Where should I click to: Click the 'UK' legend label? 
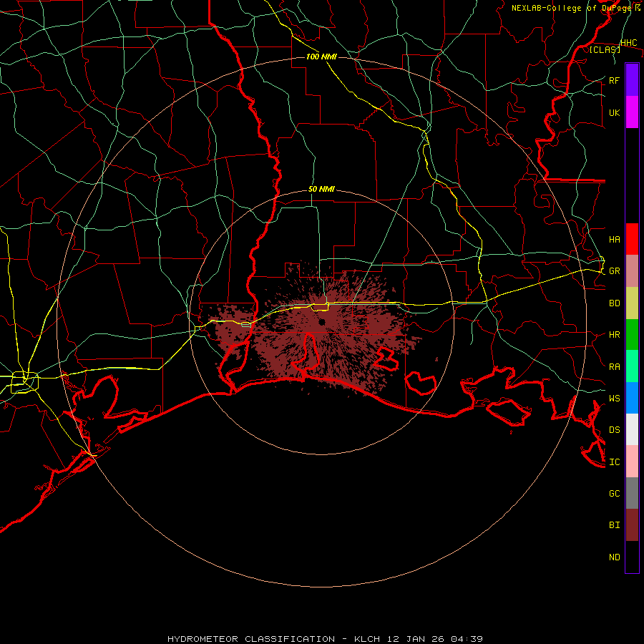614,112
